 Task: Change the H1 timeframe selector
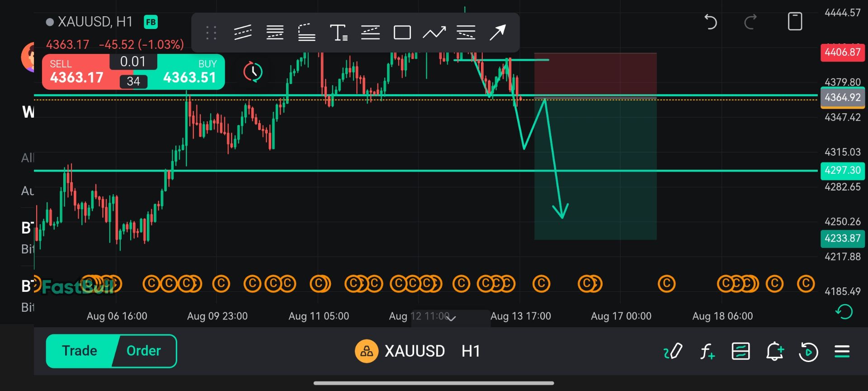471,351
